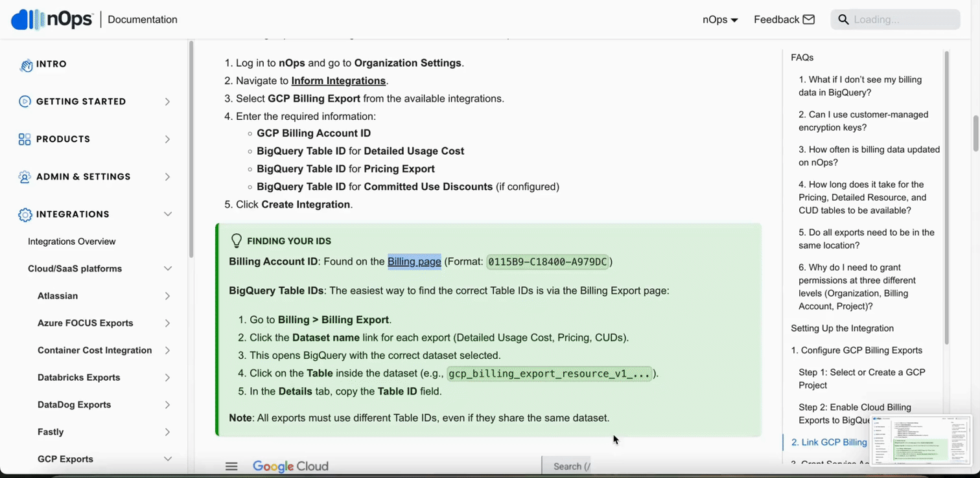Image resolution: width=980 pixels, height=478 pixels.
Task: Click the search magnifier icon
Action: (843, 19)
